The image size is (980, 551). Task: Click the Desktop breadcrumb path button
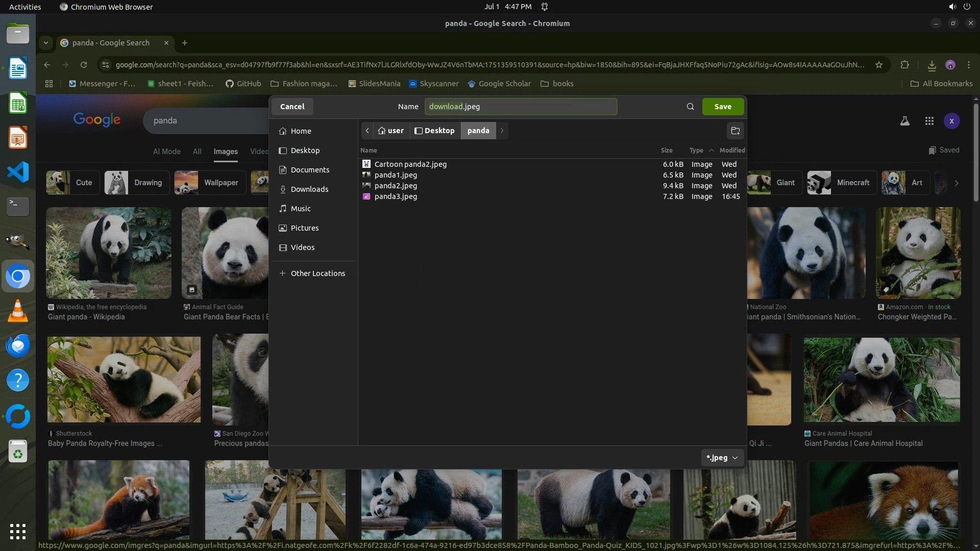pyautogui.click(x=435, y=131)
